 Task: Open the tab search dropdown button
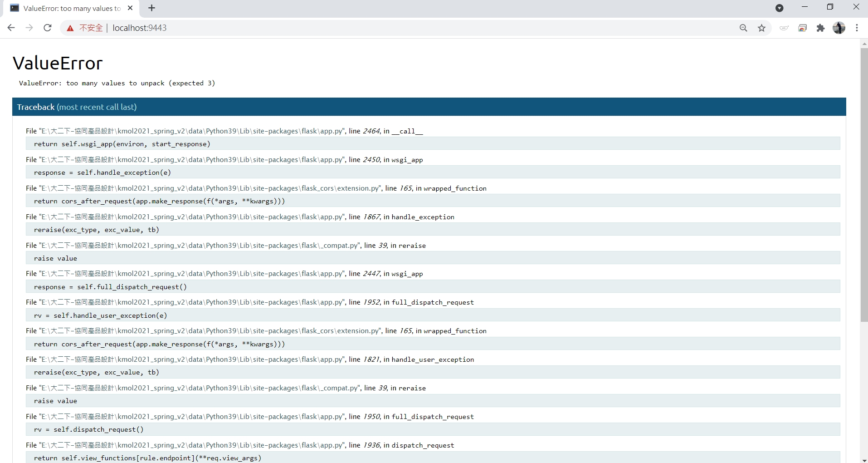click(780, 8)
